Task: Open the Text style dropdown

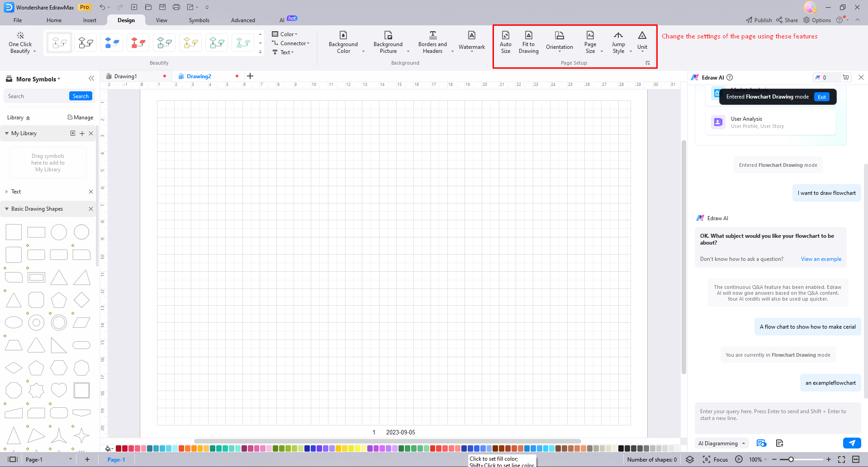Action: pyautogui.click(x=283, y=52)
